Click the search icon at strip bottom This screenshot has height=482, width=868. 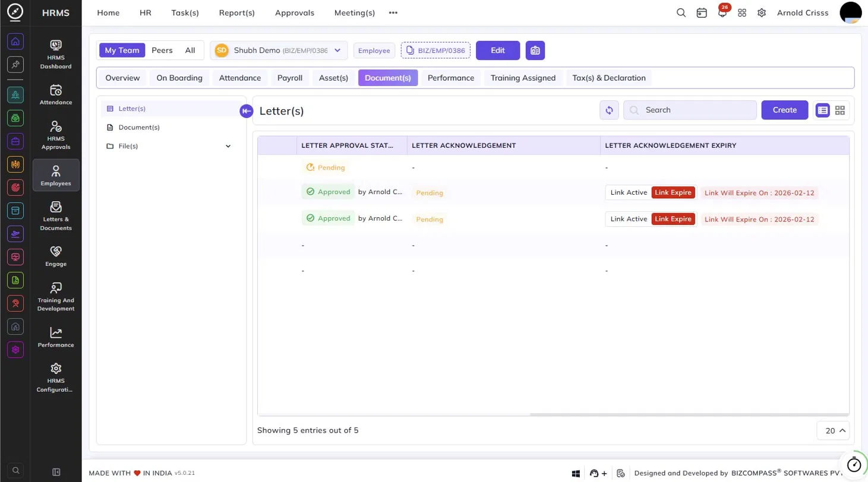tap(16, 471)
